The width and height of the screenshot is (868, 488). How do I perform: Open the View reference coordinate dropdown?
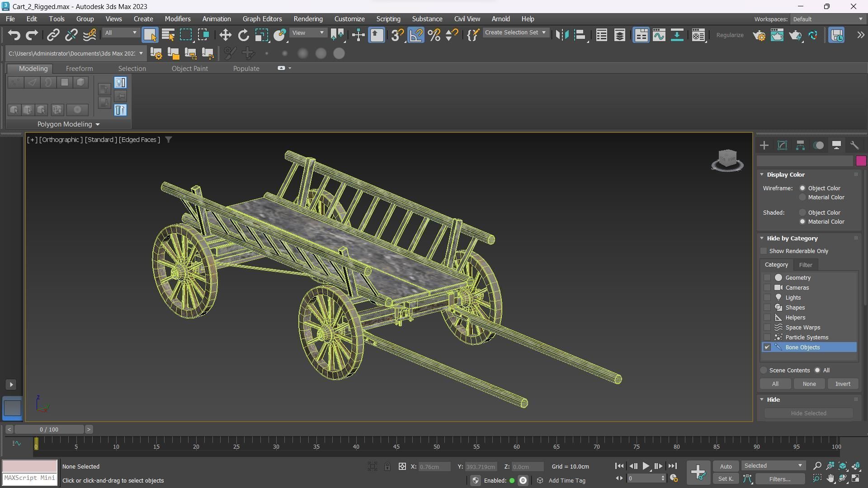point(308,33)
